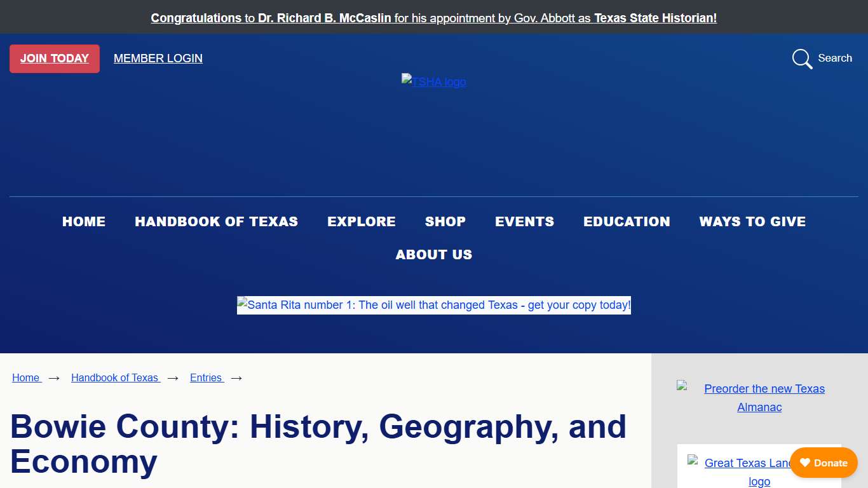Select the EXPLORE navigation item

pyautogui.click(x=361, y=222)
